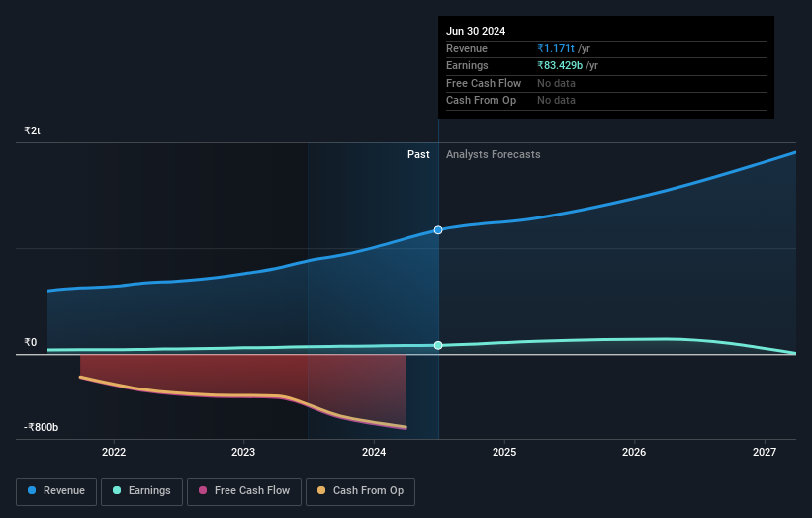
Task: Toggle the Cash From Op legend button
Action: (x=360, y=491)
